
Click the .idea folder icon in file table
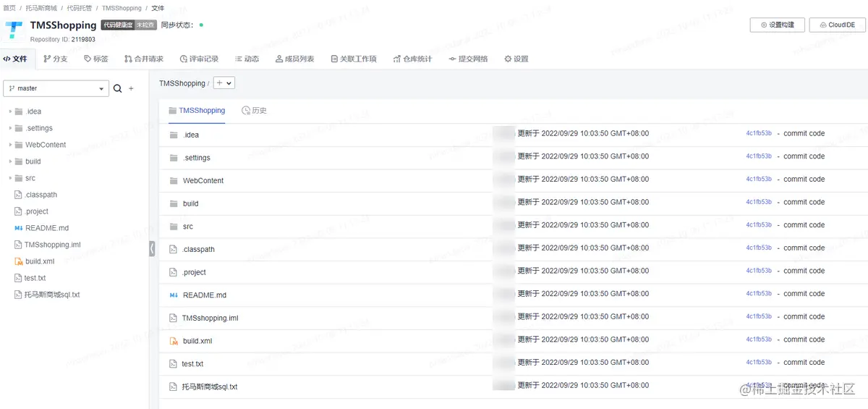point(173,135)
